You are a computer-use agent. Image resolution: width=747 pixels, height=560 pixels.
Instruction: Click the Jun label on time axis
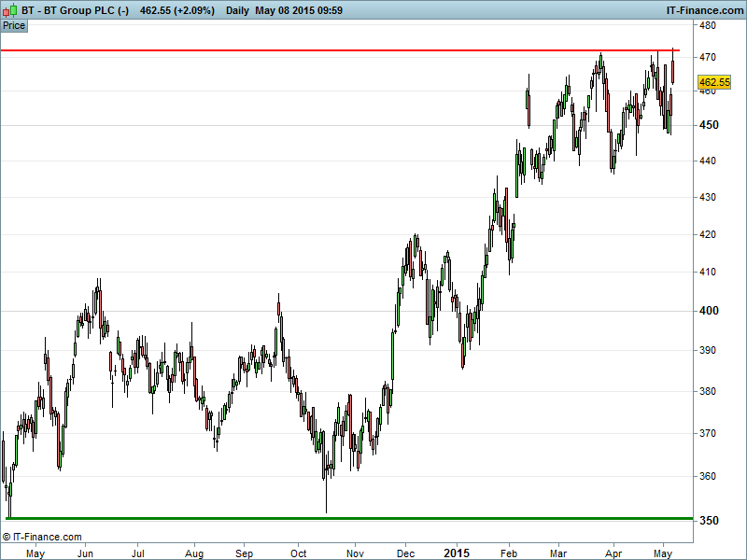click(x=85, y=553)
